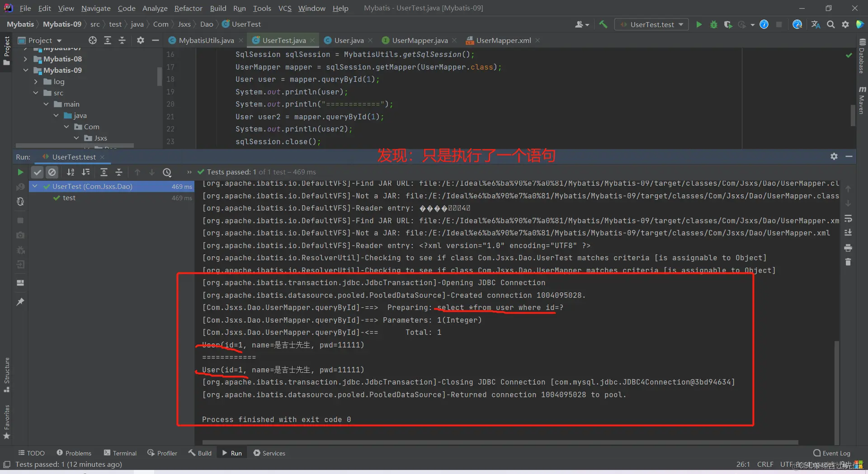Expand the Mybatis-08 module node

25,59
